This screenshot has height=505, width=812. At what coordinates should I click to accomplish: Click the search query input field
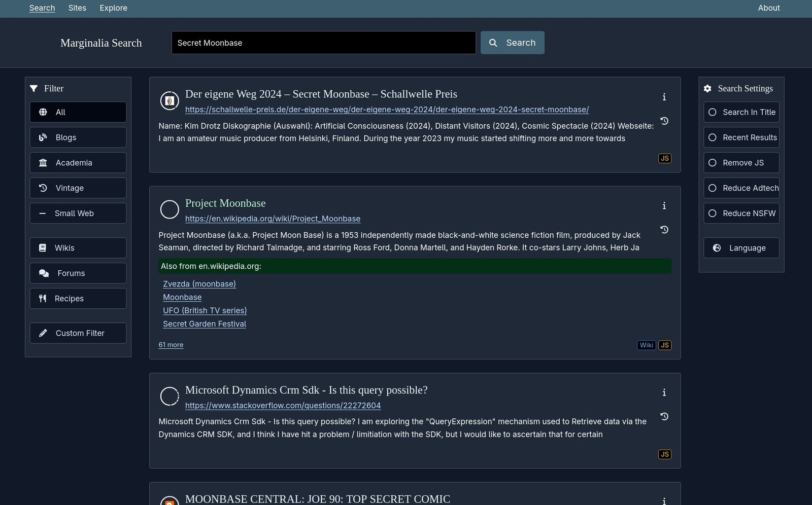click(323, 43)
